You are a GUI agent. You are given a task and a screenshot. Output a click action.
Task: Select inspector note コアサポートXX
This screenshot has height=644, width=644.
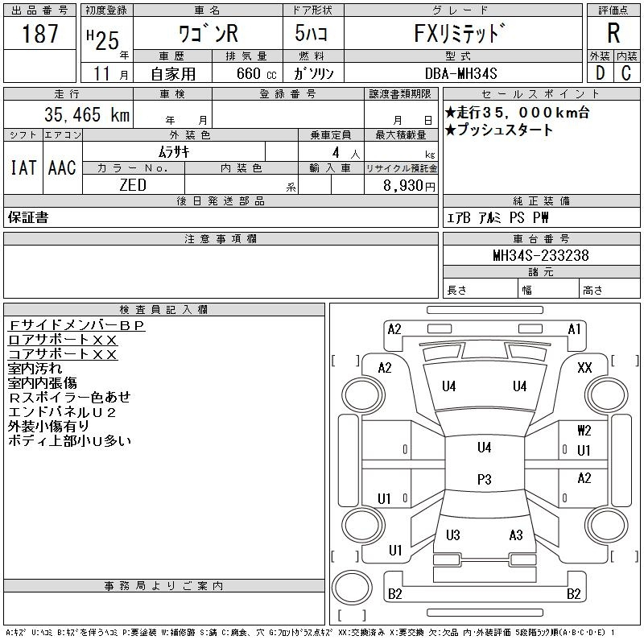click(63, 354)
